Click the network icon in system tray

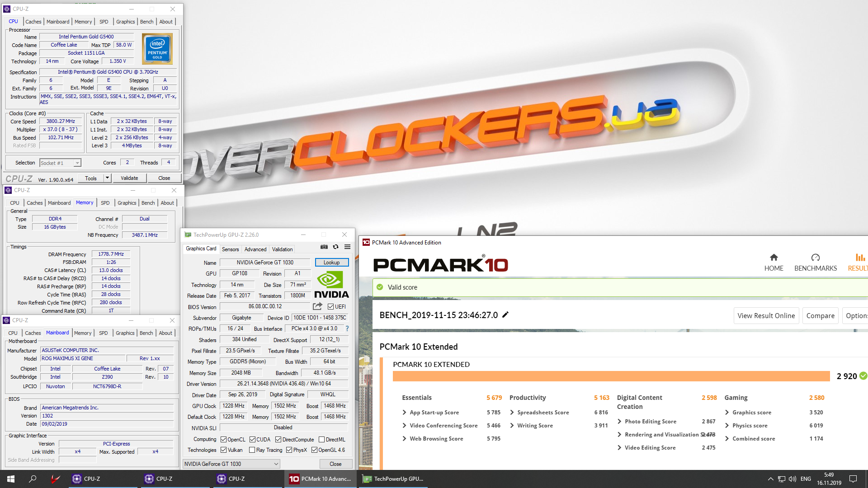click(x=781, y=479)
